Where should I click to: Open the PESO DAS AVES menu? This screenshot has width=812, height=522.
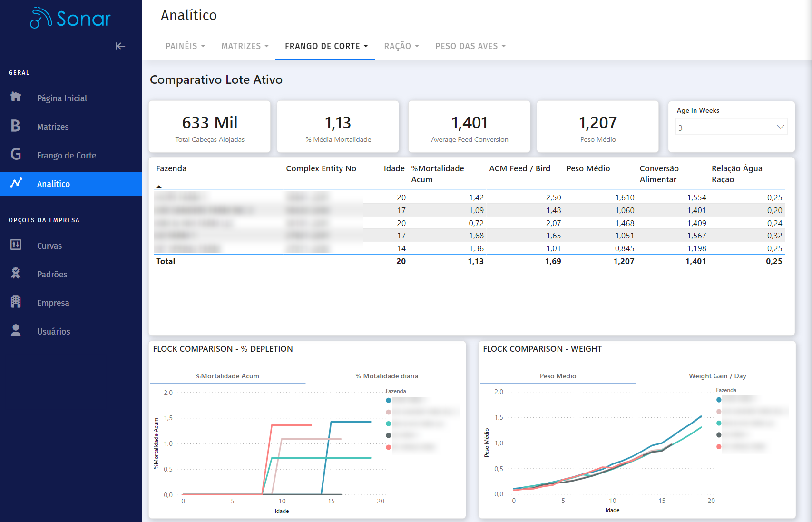(x=470, y=46)
